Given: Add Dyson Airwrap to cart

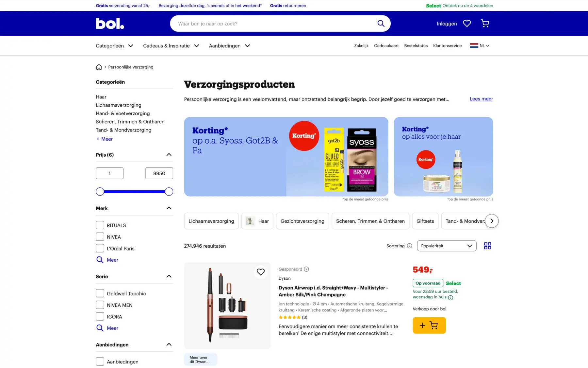Looking at the screenshot, I should point(429,325).
